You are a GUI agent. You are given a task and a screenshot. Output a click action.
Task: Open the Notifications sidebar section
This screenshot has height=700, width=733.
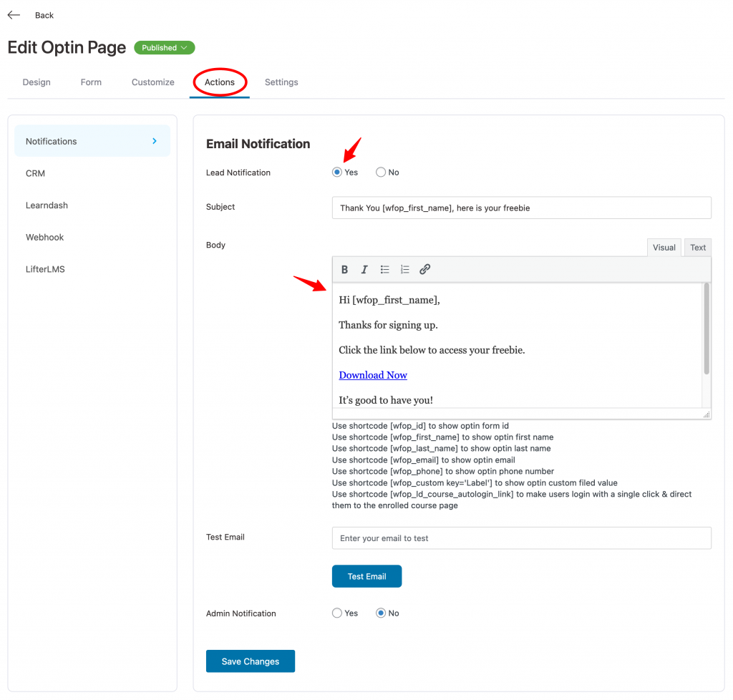point(92,141)
